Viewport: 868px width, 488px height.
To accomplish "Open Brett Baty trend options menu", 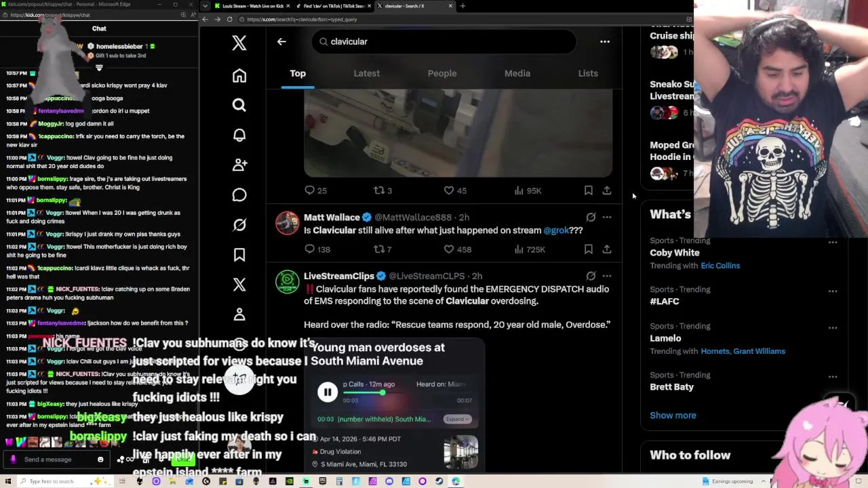I will pyautogui.click(x=832, y=376).
